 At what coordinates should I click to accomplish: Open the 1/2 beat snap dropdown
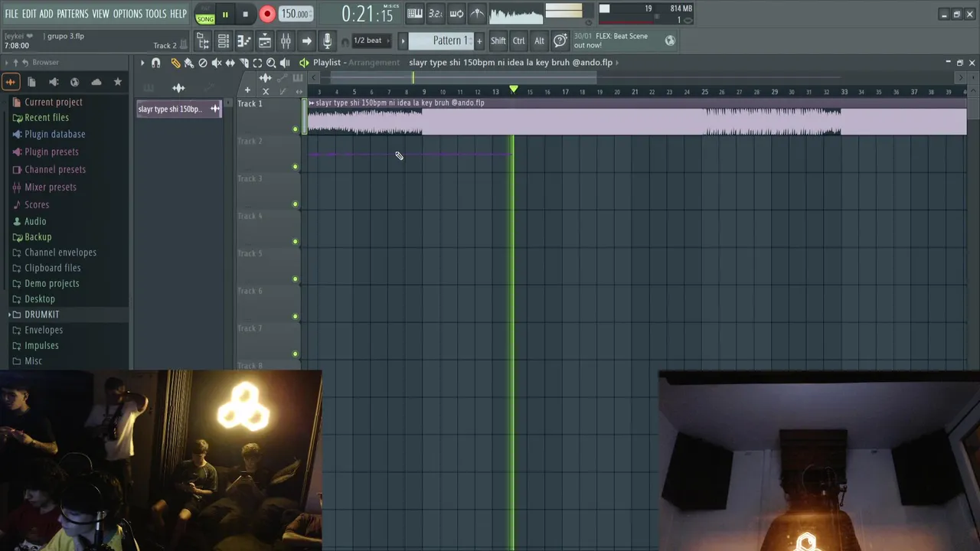pos(371,41)
